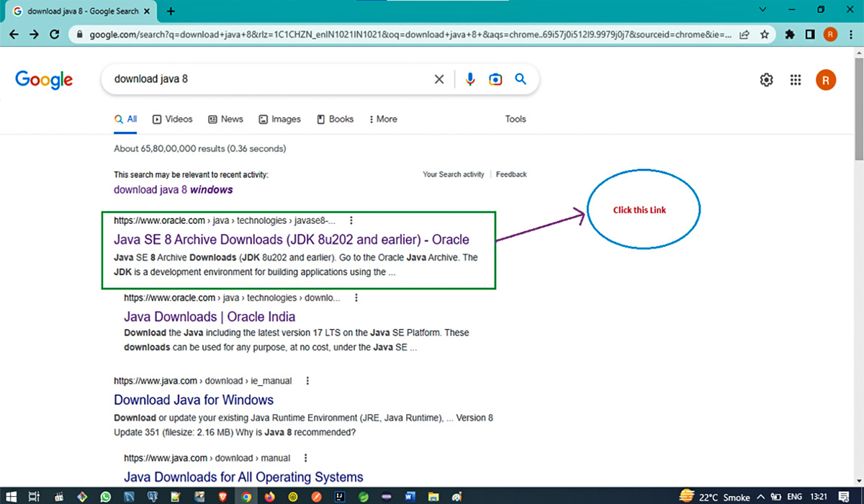Viewport: 864px width, 504px height.
Task: Switch to the Images tab
Action: point(280,119)
